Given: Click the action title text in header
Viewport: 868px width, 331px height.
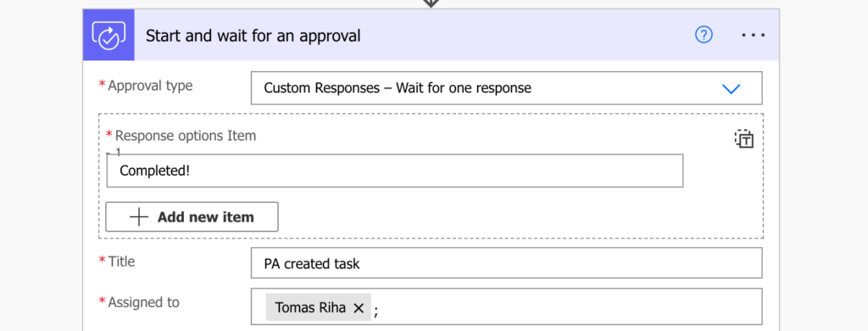Looking at the screenshot, I should (x=253, y=36).
